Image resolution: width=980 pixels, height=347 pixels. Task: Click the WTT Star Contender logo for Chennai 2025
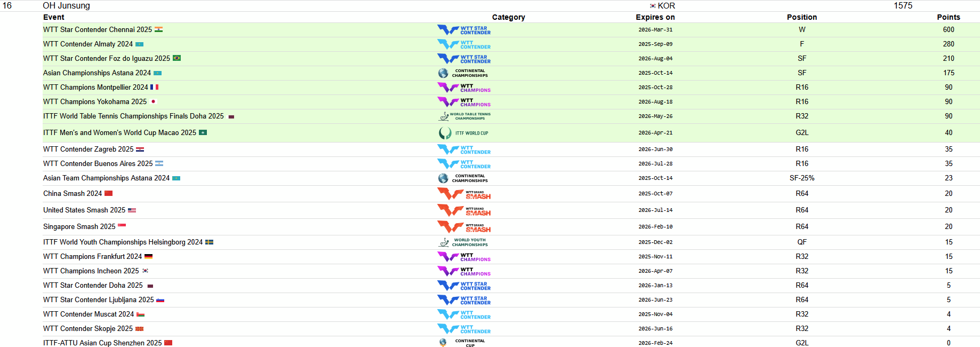(464, 30)
